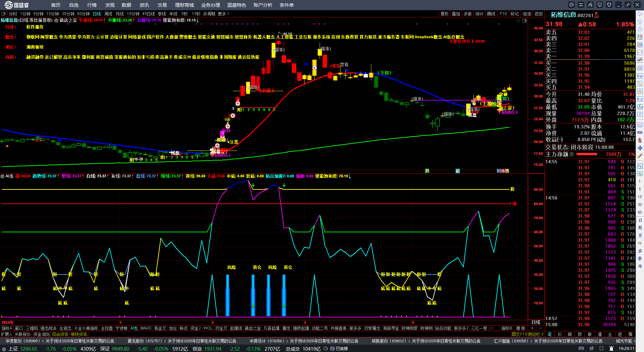Click the 模板 template button
The image size is (644, 352).
(521, 328)
